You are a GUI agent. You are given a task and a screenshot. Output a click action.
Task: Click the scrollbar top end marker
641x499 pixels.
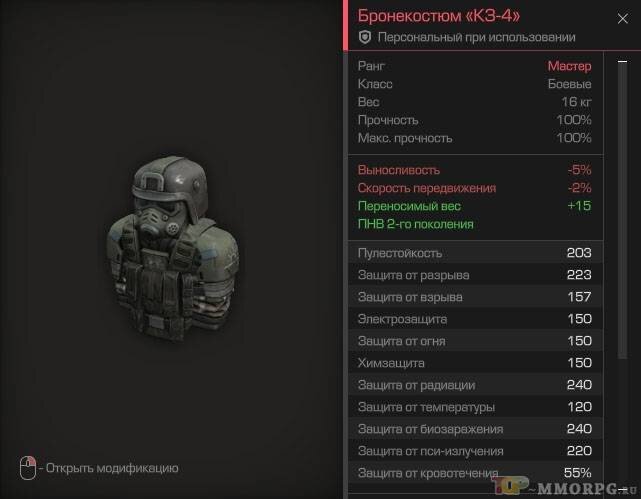tap(622, 62)
